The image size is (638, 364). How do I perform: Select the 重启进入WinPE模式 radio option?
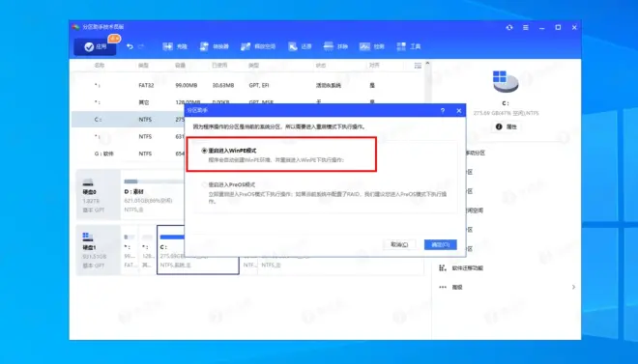click(204, 151)
